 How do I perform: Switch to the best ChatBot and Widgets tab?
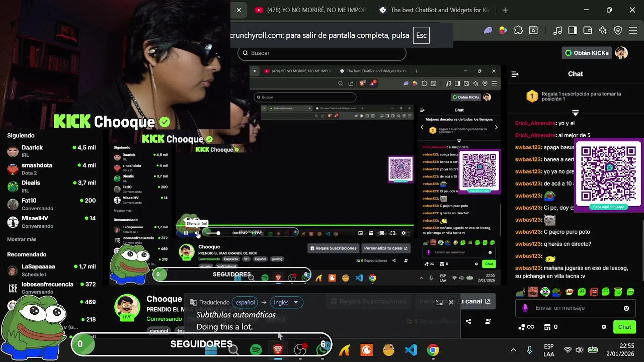click(434, 10)
